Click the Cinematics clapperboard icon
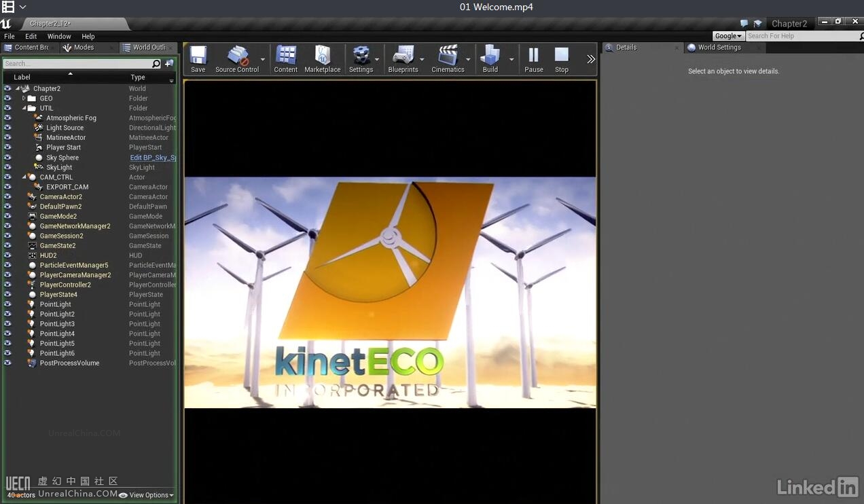The height and width of the screenshot is (504, 864). pos(448,55)
